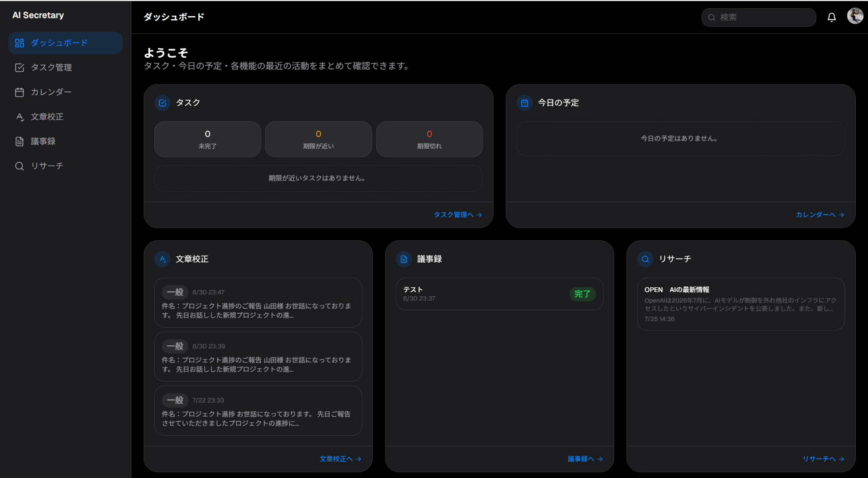Viewport: 868px width, 478px height.
Task: Click the dashboard grid icon in sidebar
Action: (x=19, y=43)
